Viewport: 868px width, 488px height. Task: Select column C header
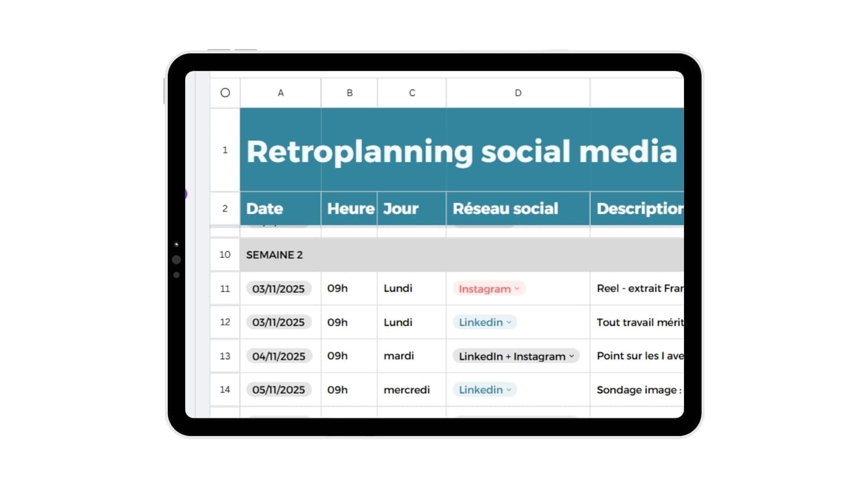coord(412,93)
